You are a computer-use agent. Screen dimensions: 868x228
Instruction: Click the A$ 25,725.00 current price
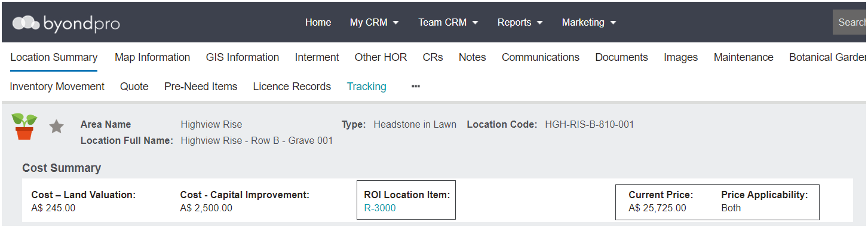658,208
